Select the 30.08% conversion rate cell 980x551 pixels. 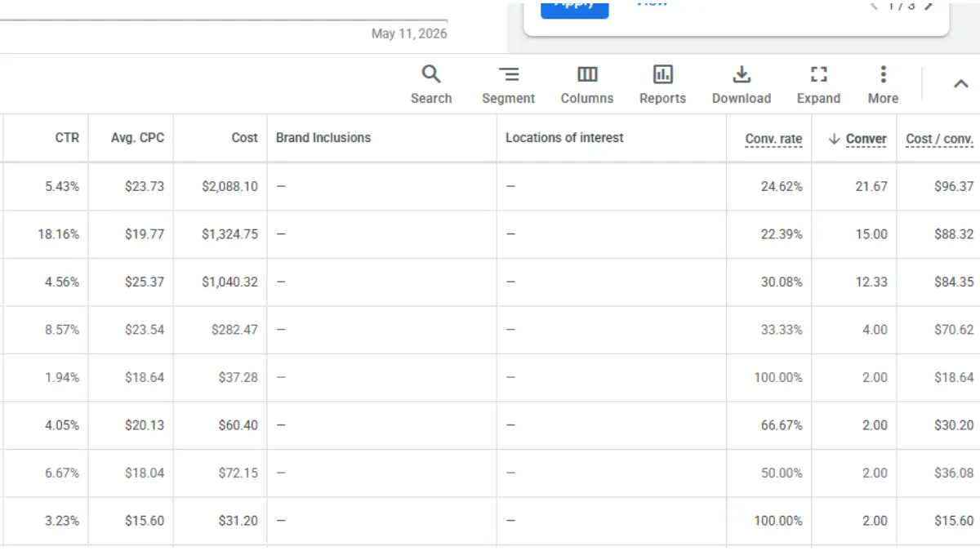point(782,282)
